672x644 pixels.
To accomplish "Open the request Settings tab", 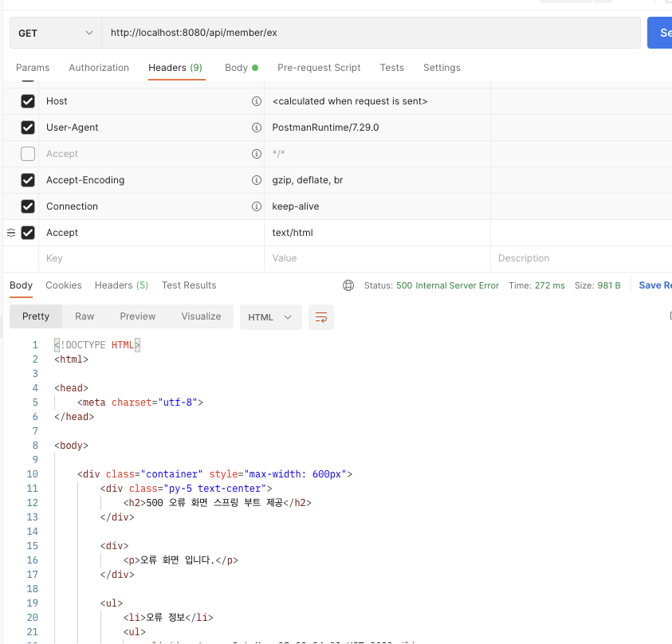I will [442, 68].
